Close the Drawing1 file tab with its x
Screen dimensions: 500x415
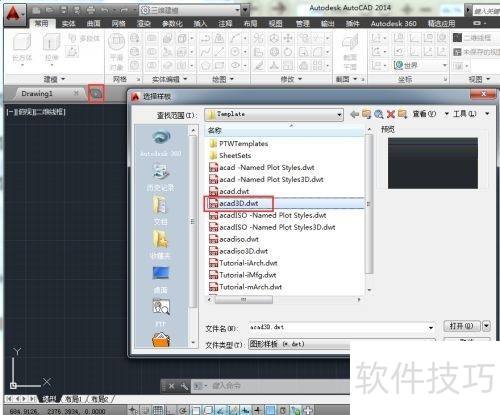coord(76,93)
